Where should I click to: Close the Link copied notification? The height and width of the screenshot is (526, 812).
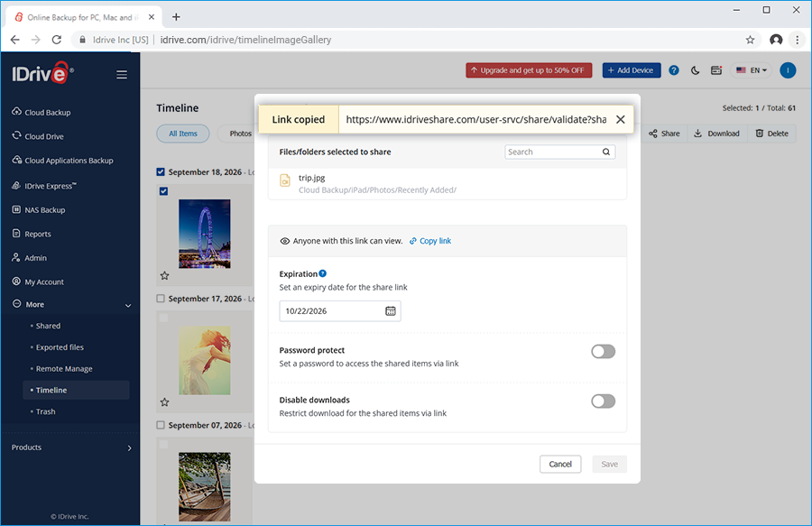[621, 120]
